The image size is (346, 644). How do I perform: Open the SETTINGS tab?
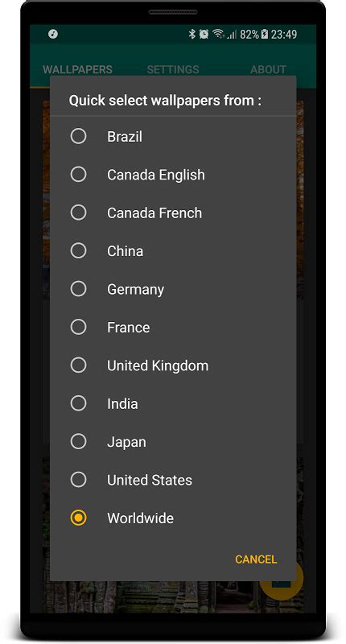(x=173, y=69)
